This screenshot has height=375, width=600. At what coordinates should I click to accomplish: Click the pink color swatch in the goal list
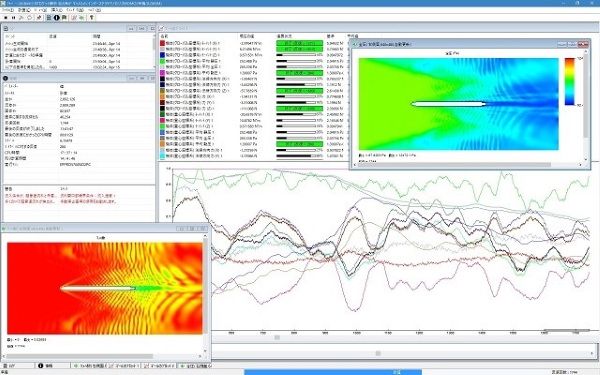[163, 120]
